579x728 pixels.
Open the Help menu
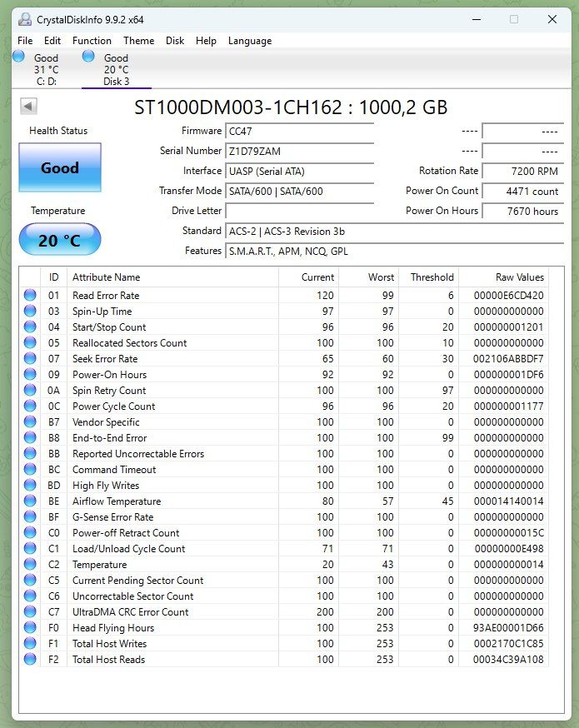click(x=206, y=40)
